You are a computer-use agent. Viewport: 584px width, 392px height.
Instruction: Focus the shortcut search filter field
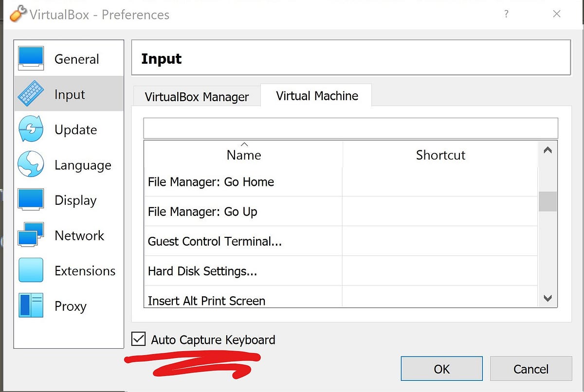pyautogui.click(x=350, y=128)
